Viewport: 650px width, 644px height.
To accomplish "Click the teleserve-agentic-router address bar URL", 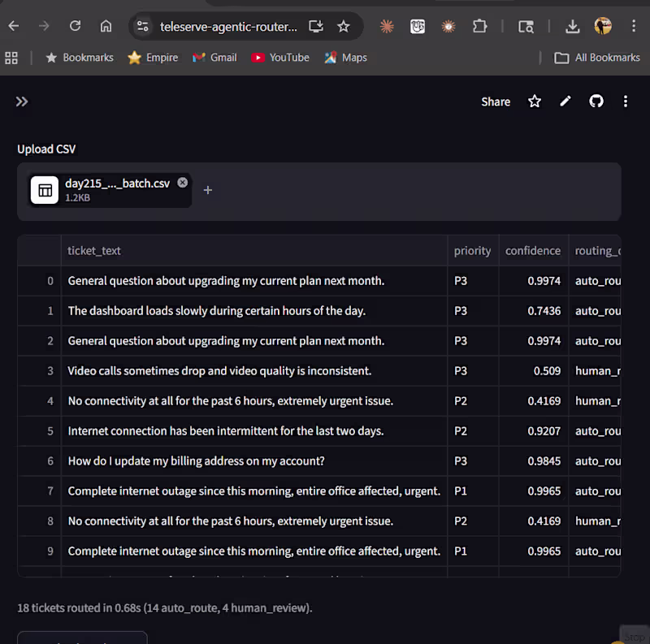I will tap(228, 27).
